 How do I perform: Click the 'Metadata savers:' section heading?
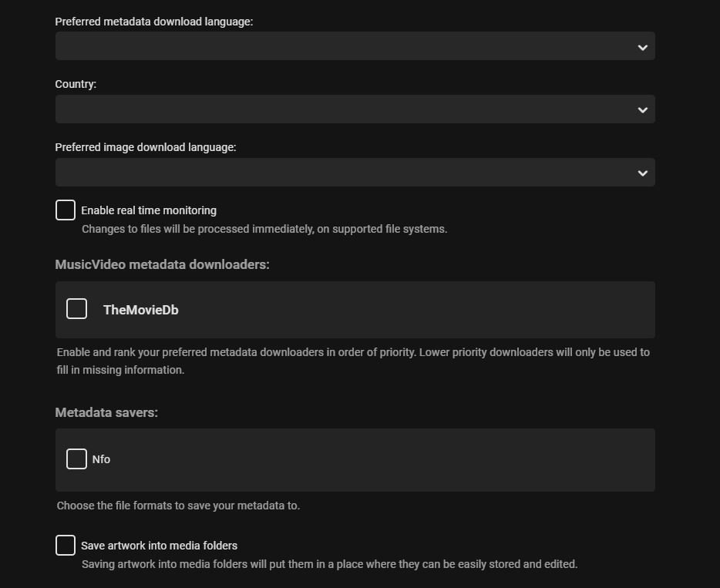point(106,412)
